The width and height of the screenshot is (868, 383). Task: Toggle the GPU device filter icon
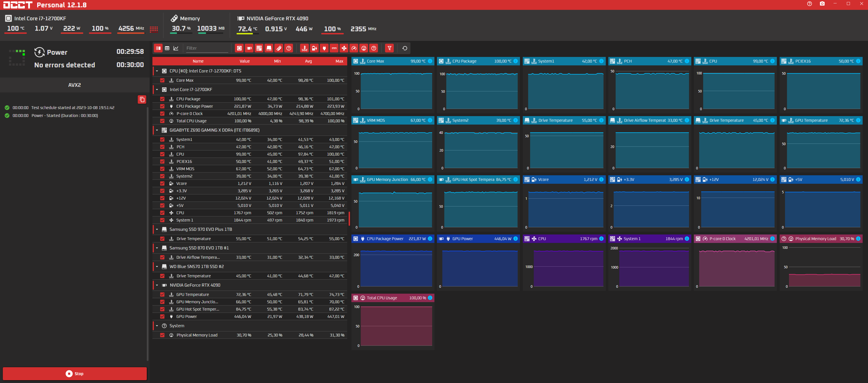[249, 48]
